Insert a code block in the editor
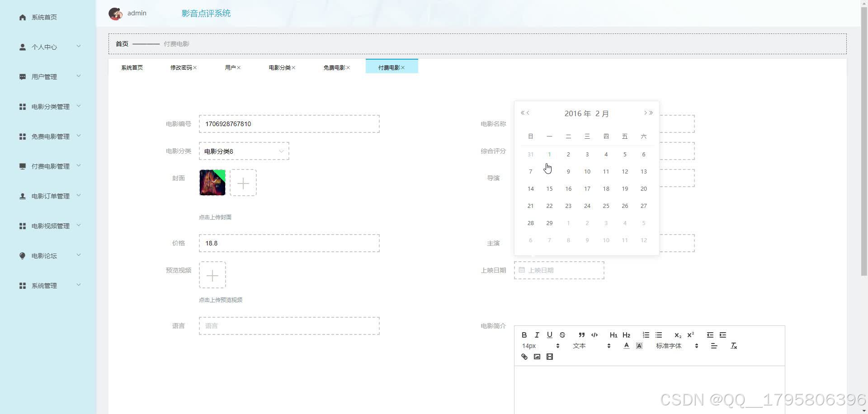The height and width of the screenshot is (414, 868). (594, 335)
